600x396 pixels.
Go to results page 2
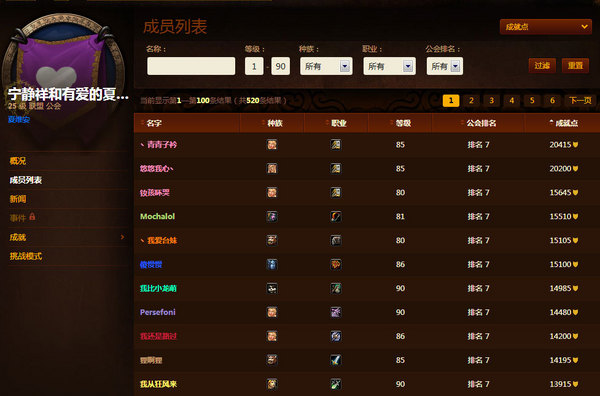pos(471,101)
